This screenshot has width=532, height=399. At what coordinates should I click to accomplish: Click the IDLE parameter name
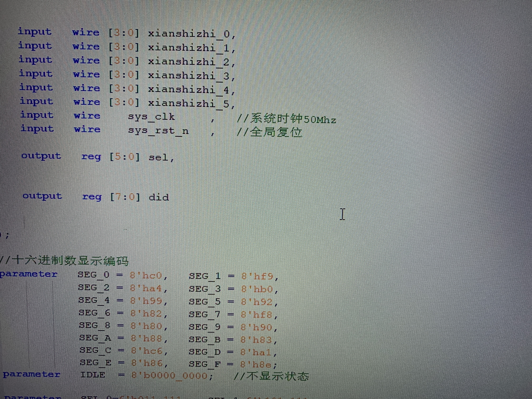point(93,375)
